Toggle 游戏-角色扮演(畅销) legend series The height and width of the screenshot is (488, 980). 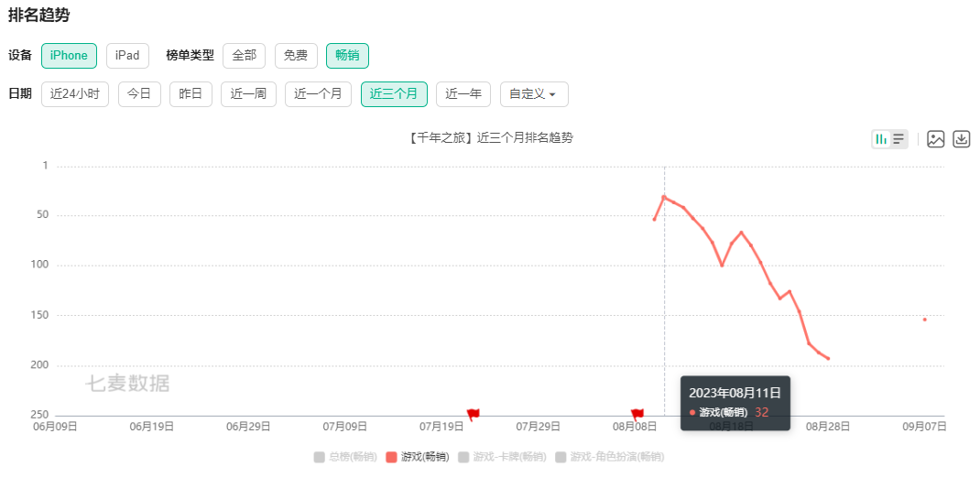(609, 457)
